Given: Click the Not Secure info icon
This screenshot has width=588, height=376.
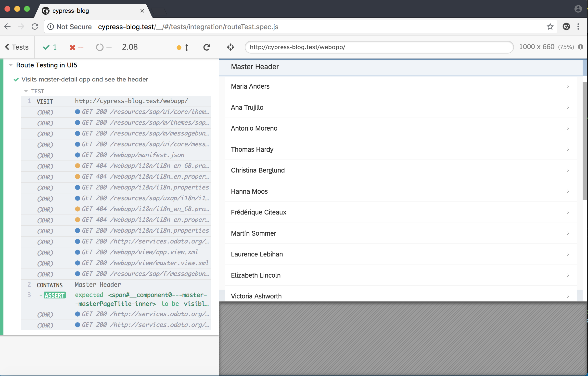Looking at the screenshot, I should pos(51,27).
